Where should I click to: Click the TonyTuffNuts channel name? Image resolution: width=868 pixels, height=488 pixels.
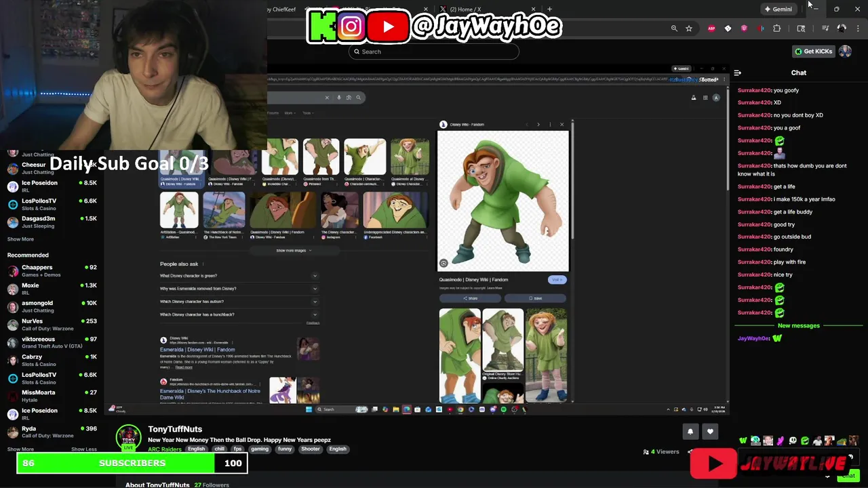coord(175,429)
